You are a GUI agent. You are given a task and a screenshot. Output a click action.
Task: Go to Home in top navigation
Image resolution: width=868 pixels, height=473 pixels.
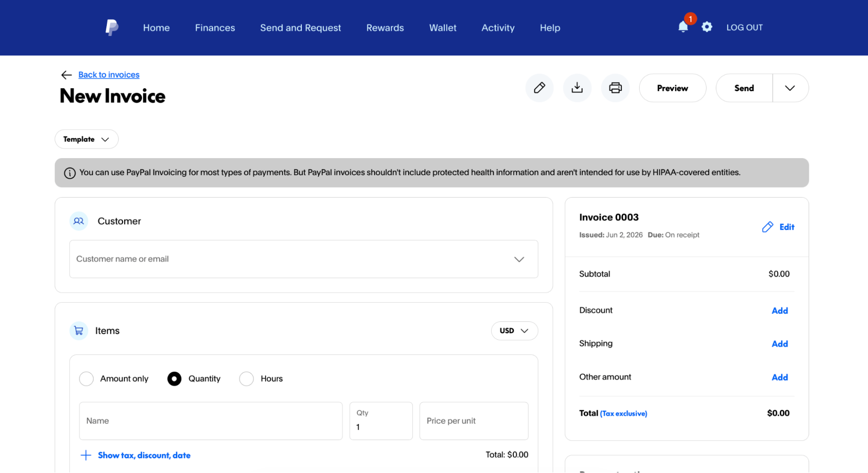click(x=156, y=27)
